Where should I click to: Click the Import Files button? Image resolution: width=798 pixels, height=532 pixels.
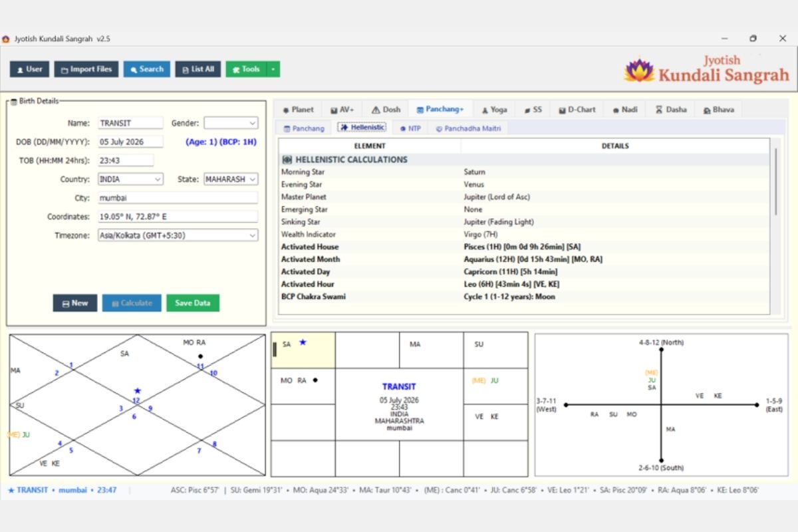tap(86, 69)
